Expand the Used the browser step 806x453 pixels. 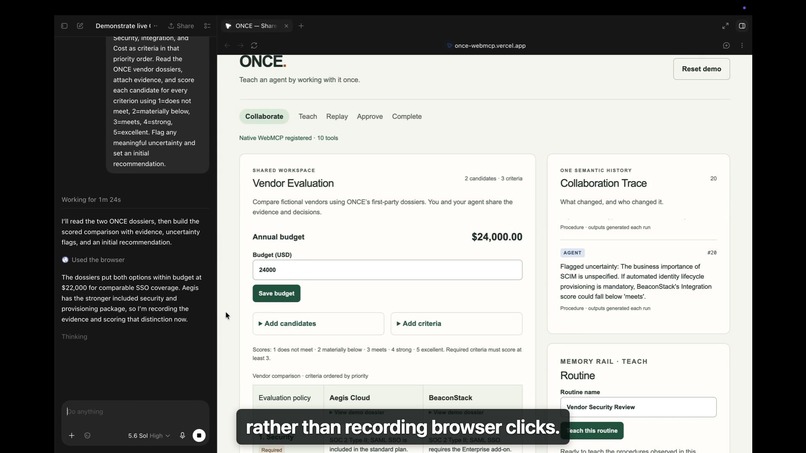pos(93,260)
